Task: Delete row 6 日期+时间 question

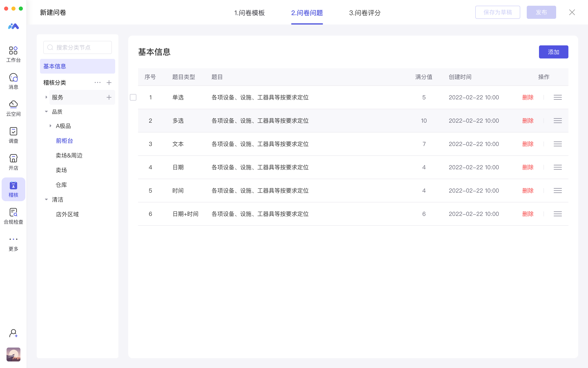Action: click(x=528, y=214)
